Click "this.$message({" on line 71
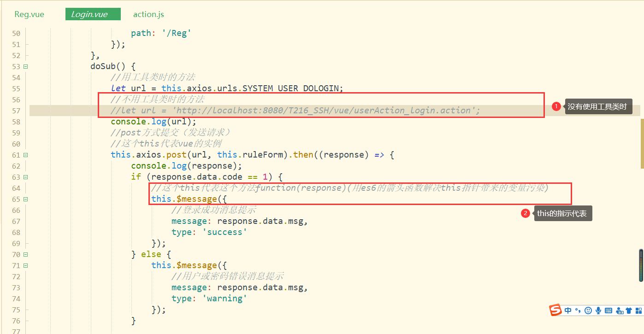The width and height of the screenshot is (644, 334). click(x=189, y=265)
